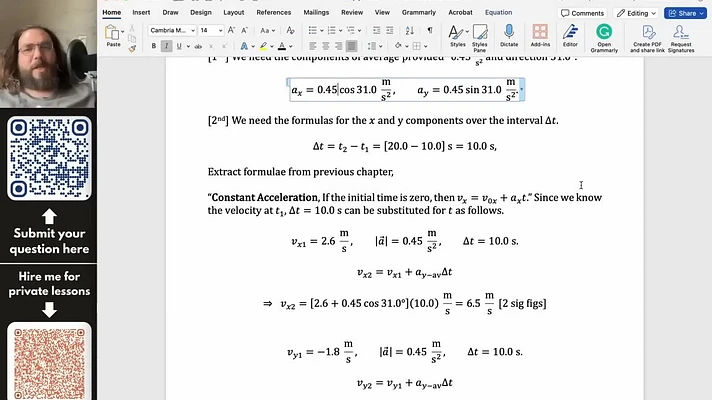
Task: Open the Editing mode dropdown
Action: click(x=636, y=13)
